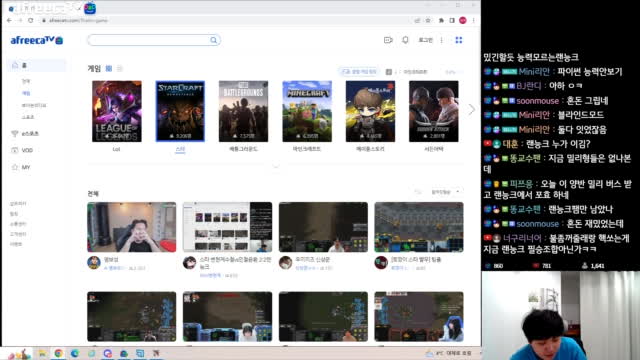The height and width of the screenshot is (360, 640).
Task: Open the three-dot menu next to login
Action: coord(442,40)
